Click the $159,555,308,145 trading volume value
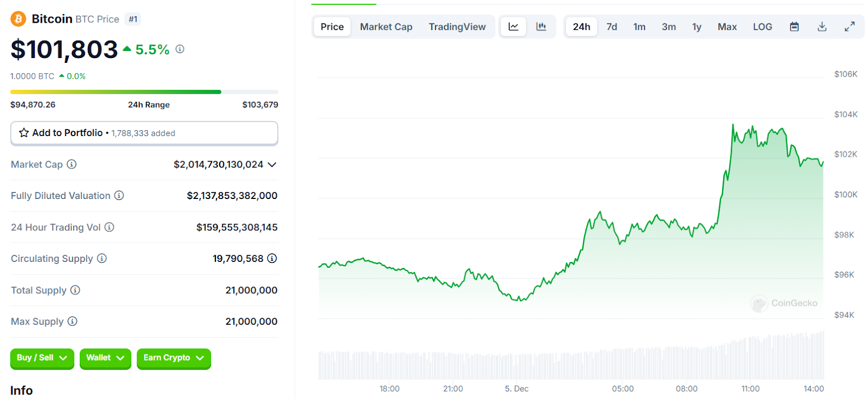 click(237, 227)
